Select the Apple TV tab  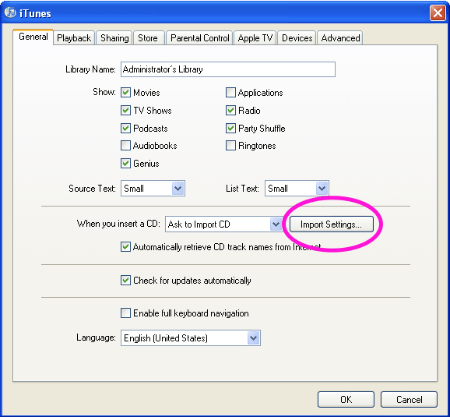pos(255,38)
